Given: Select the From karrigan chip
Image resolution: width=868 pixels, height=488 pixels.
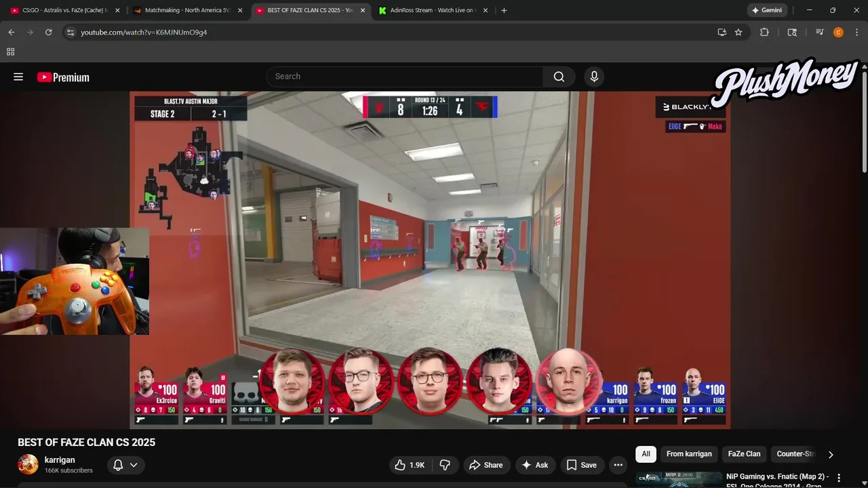Looking at the screenshot, I should pos(689,454).
